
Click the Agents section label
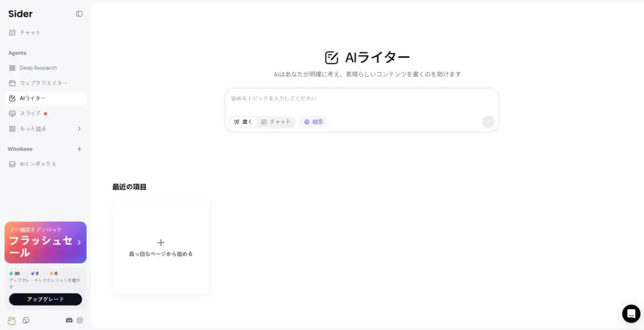pyautogui.click(x=17, y=53)
